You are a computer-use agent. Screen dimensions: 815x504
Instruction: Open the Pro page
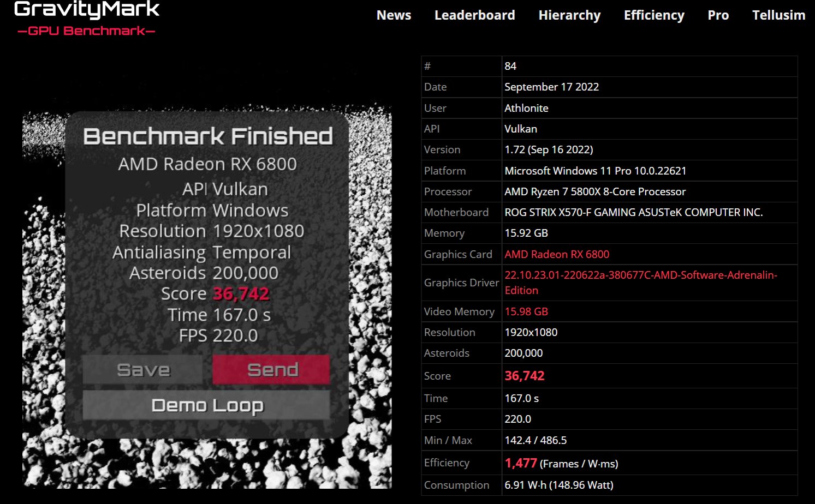[x=718, y=15]
